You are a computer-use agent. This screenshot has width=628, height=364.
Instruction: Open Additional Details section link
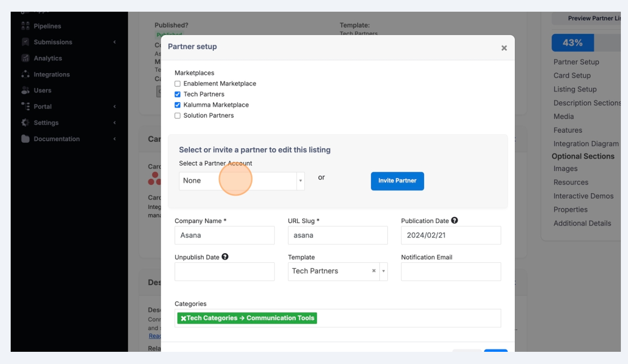pyautogui.click(x=582, y=224)
